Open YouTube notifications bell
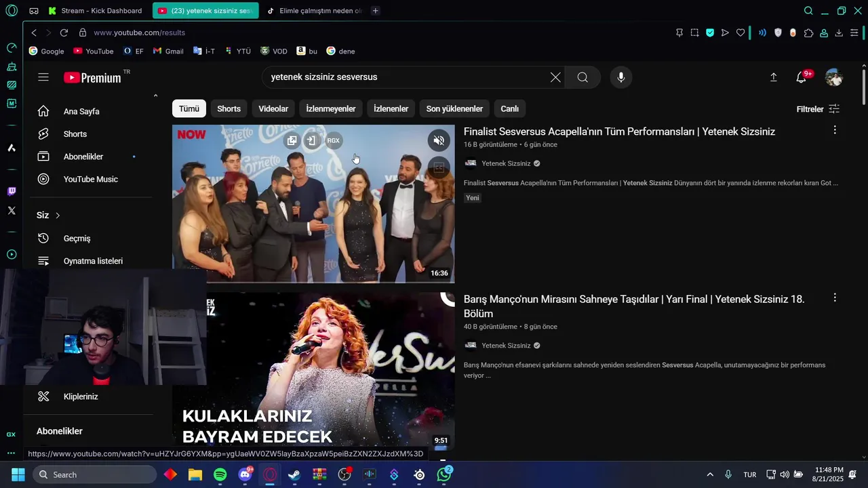This screenshot has height=488, width=868. (x=802, y=77)
